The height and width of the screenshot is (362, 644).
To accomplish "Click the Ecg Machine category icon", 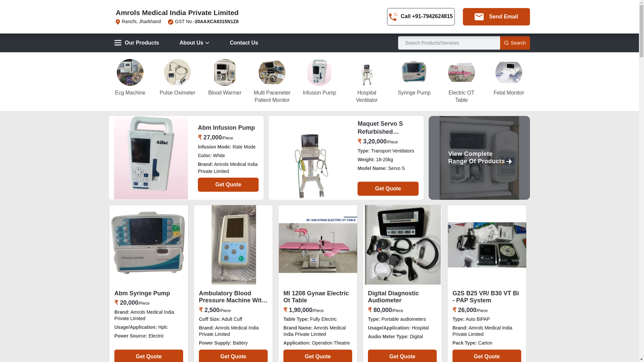I will point(130,72).
